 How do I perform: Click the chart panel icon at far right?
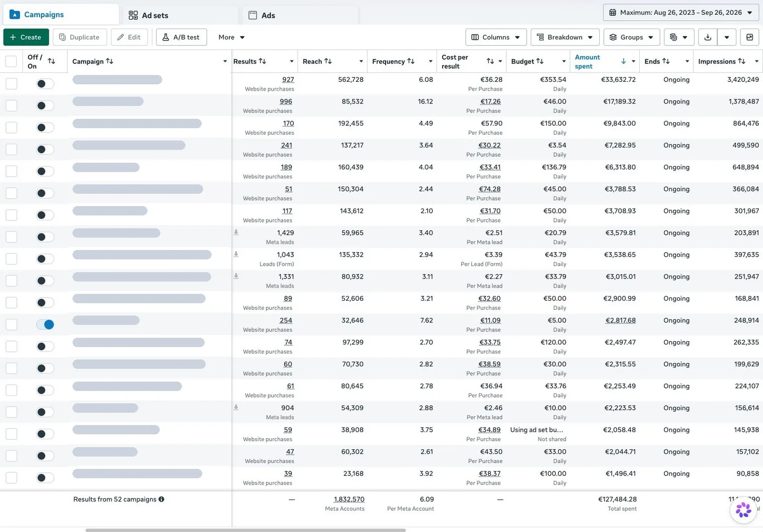tap(750, 37)
